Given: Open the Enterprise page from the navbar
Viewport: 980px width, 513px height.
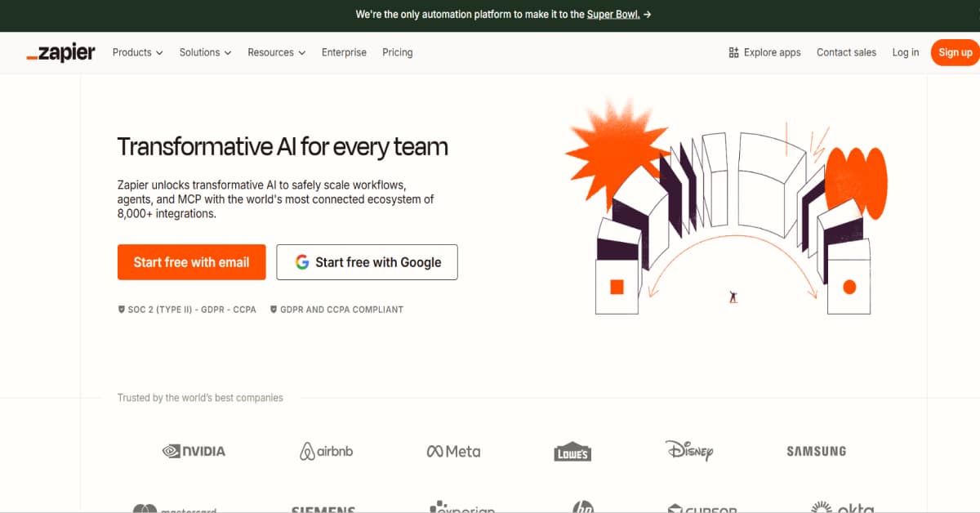Looking at the screenshot, I should (x=344, y=52).
